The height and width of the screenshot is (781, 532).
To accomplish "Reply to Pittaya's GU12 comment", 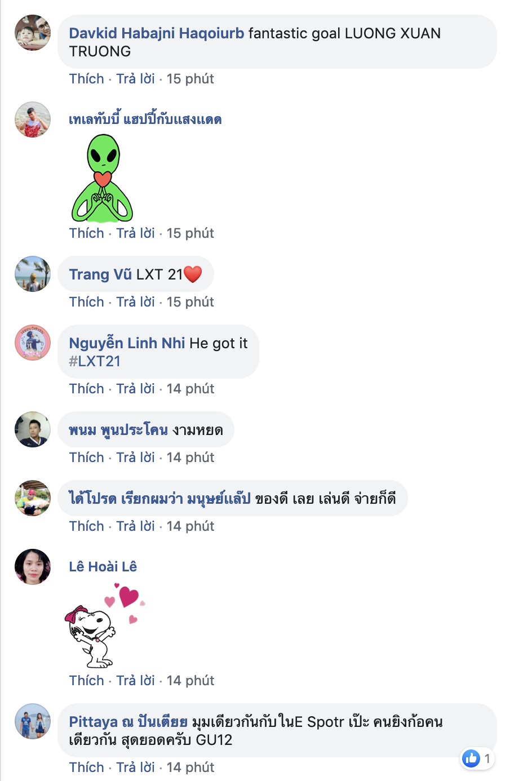I will pyautogui.click(x=135, y=767).
